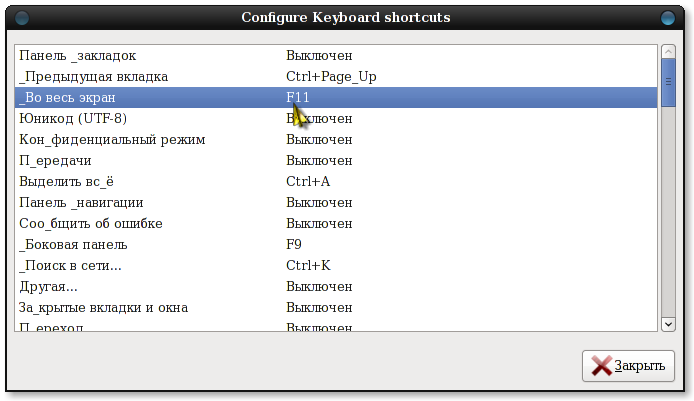Click the Выключен cell for Кон_фиденциальный режим

319,139
